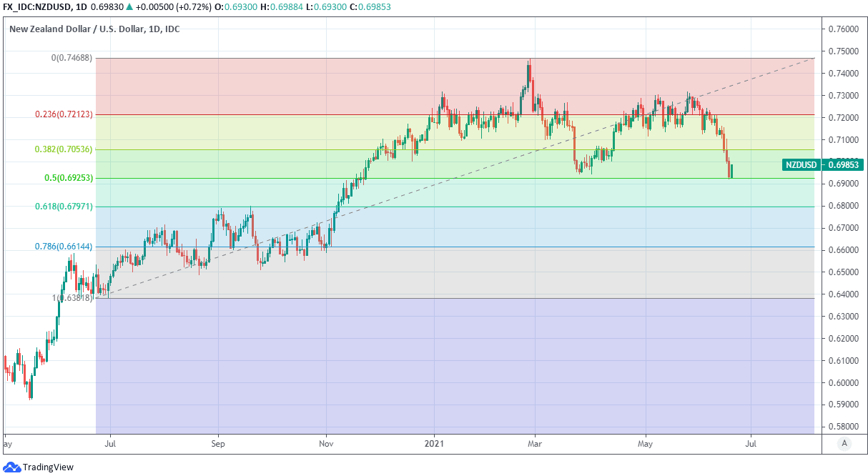
Task: Click the NZDUSD current price label
Action: 823,165
